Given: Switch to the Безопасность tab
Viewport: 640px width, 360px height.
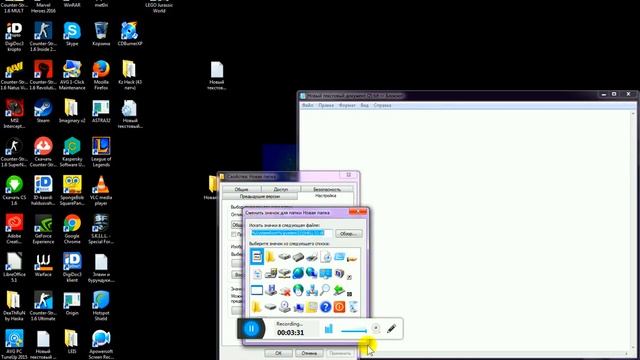Looking at the screenshot, I should coord(327,189).
